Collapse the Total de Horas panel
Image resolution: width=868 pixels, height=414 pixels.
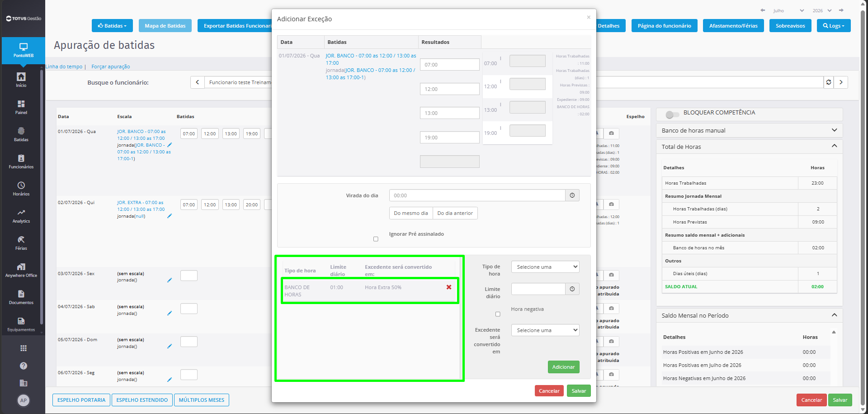(x=749, y=147)
